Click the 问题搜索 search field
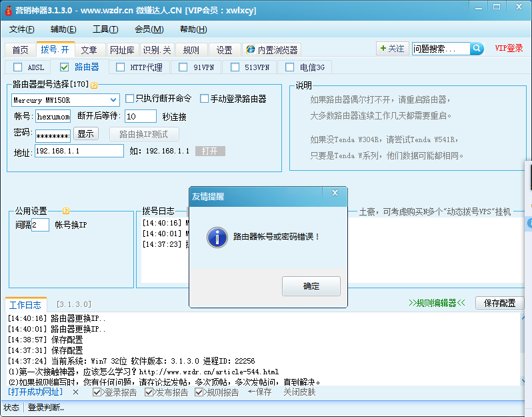 pyautogui.click(x=441, y=49)
